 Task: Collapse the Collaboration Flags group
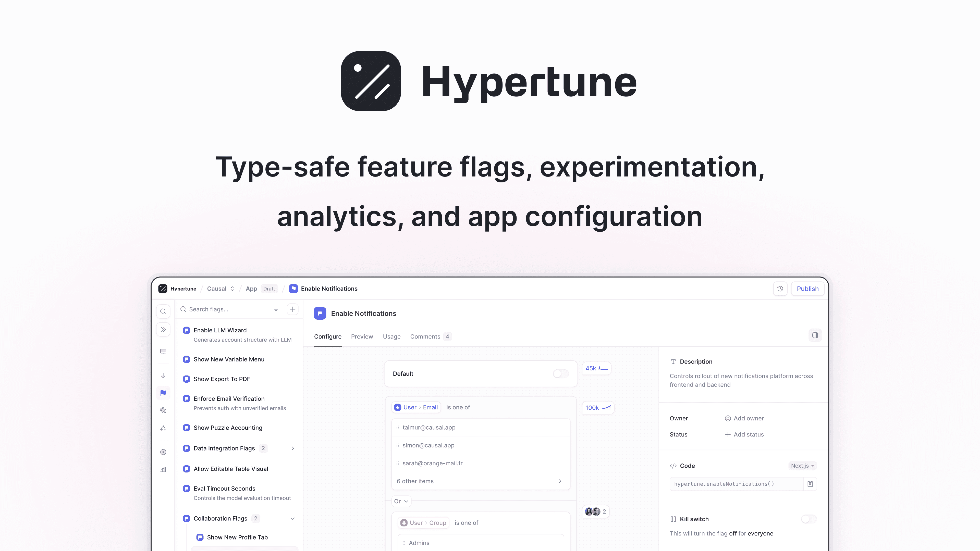(292, 519)
